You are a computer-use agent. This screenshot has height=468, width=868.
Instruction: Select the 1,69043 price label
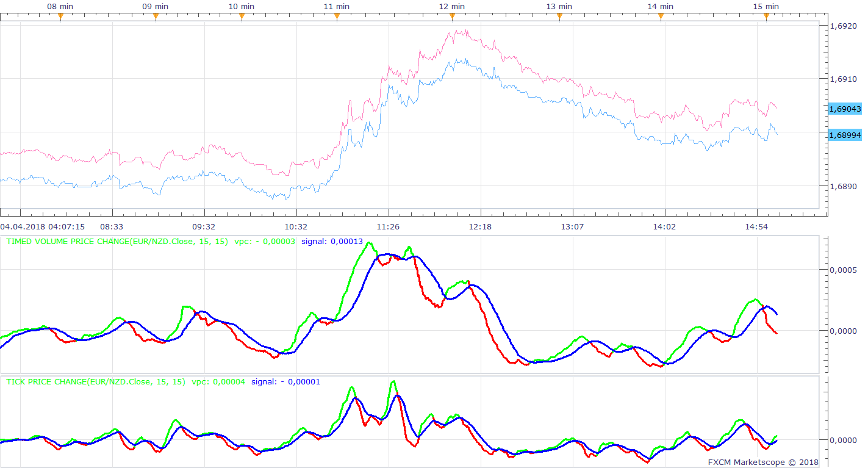(845, 109)
